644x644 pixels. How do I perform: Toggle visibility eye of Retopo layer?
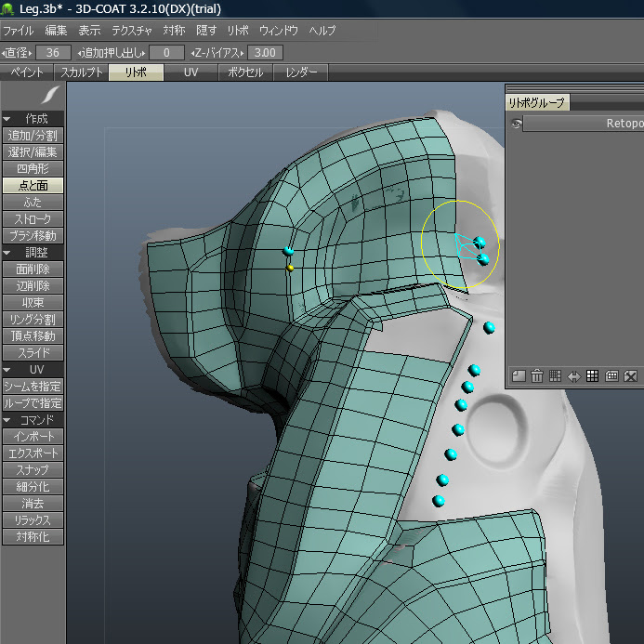(517, 124)
